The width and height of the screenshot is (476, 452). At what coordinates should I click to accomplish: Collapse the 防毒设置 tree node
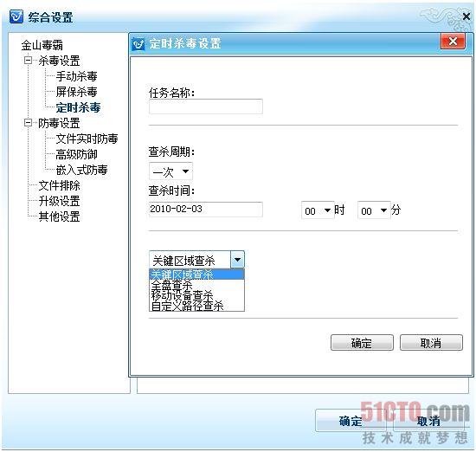click(x=28, y=122)
